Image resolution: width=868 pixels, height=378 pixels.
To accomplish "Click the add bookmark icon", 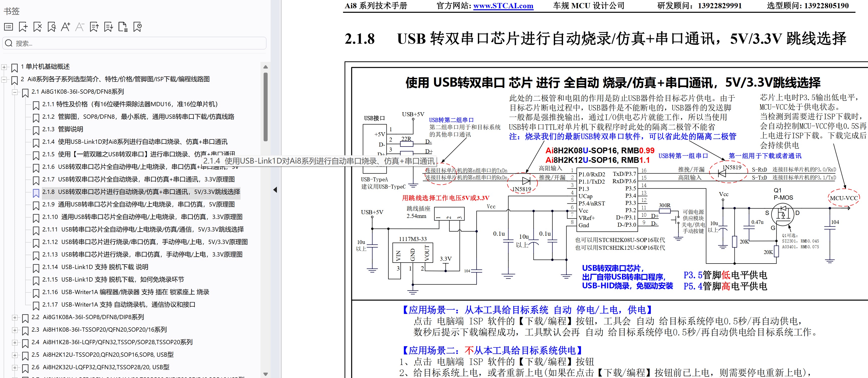I will click(23, 27).
